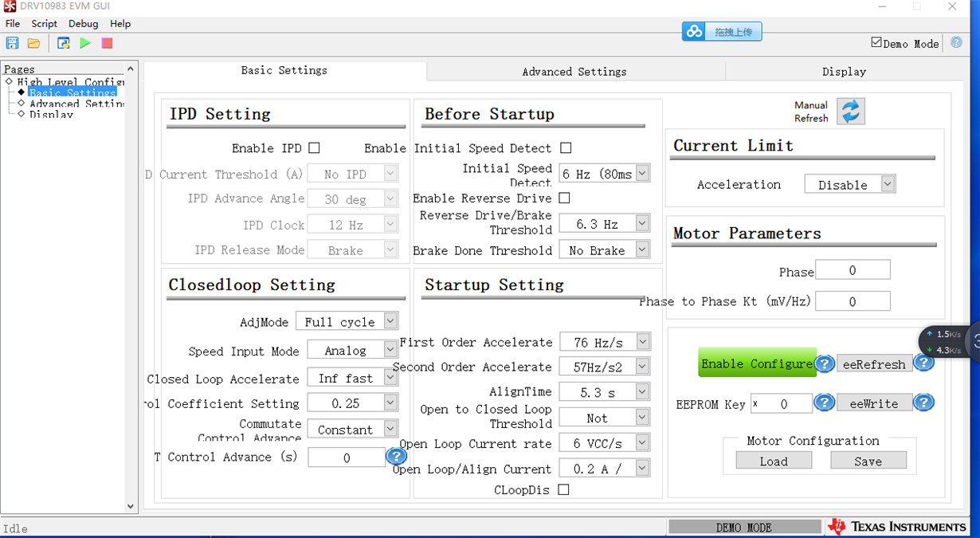Viewport: 980px width, 538px height.
Task: Open Speed Input Mode Analog dropdown
Action: tap(353, 350)
